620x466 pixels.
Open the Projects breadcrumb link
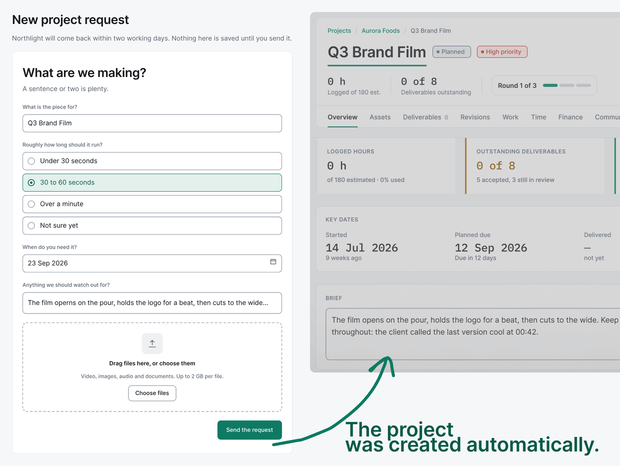pyautogui.click(x=339, y=31)
